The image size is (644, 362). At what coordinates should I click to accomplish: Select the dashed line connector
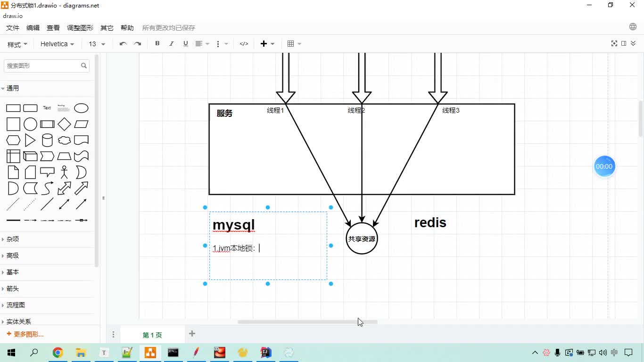coord(13,204)
